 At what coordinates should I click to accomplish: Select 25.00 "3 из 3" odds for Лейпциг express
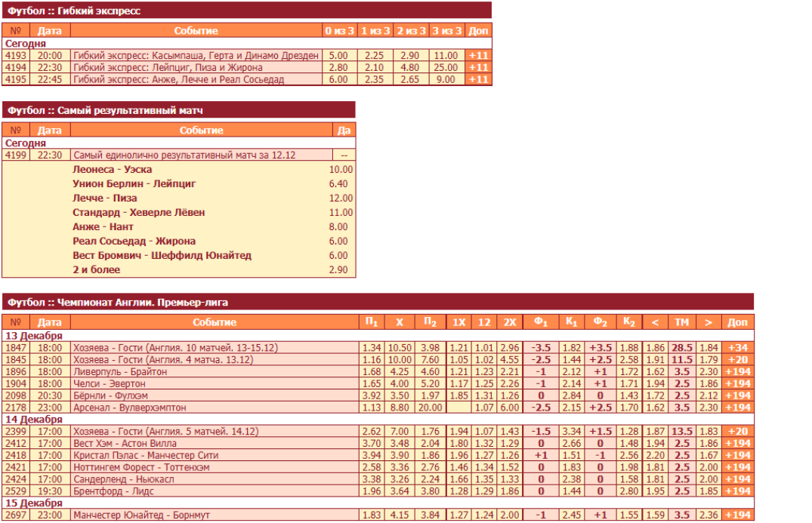pyautogui.click(x=446, y=67)
